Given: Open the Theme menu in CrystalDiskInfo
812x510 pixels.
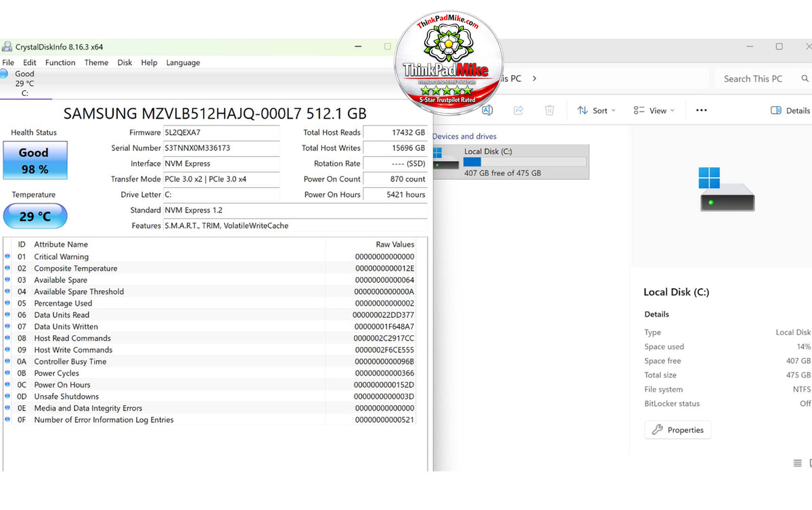Looking at the screenshot, I should 96,62.
